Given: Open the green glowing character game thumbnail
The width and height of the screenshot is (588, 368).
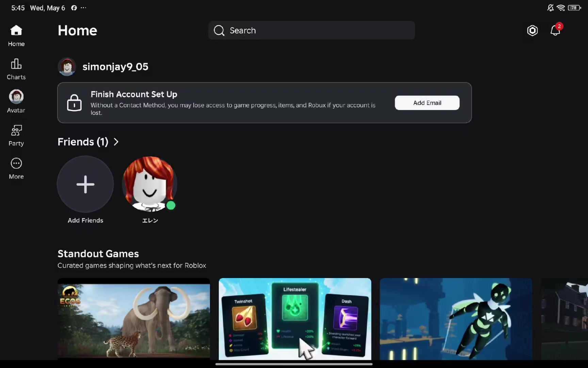Looking at the screenshot, I should 456,319.
